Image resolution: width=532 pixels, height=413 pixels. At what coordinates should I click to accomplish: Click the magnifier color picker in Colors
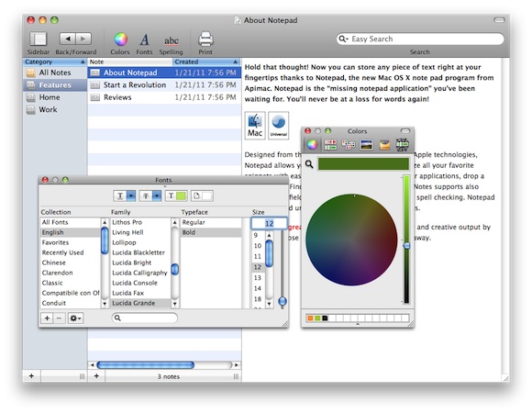(x=309, y=164)
